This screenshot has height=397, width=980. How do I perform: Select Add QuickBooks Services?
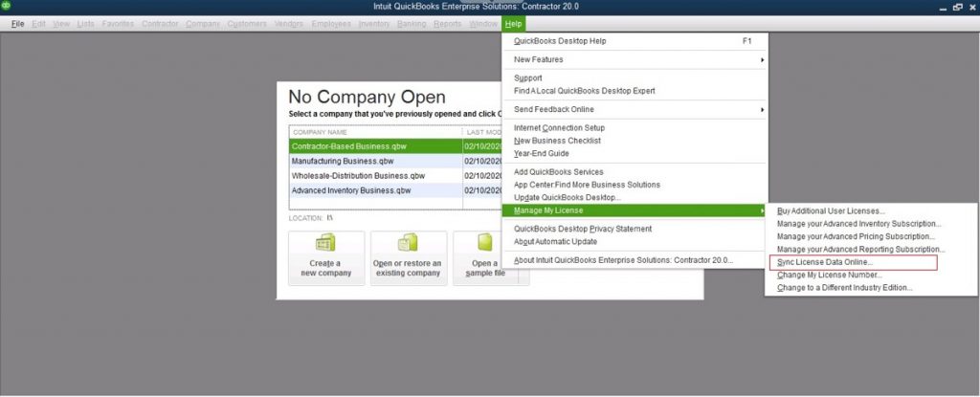(635, 172)
